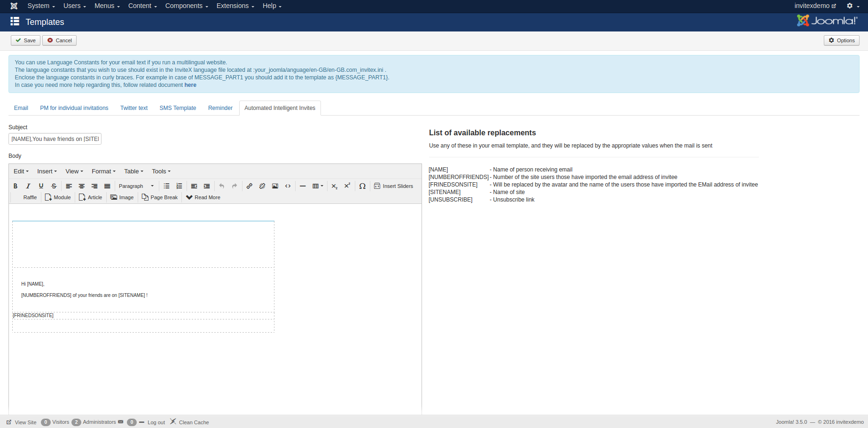Click the insert/edit link icon
The image size is (868, 428).
click(x=250, y=186)
